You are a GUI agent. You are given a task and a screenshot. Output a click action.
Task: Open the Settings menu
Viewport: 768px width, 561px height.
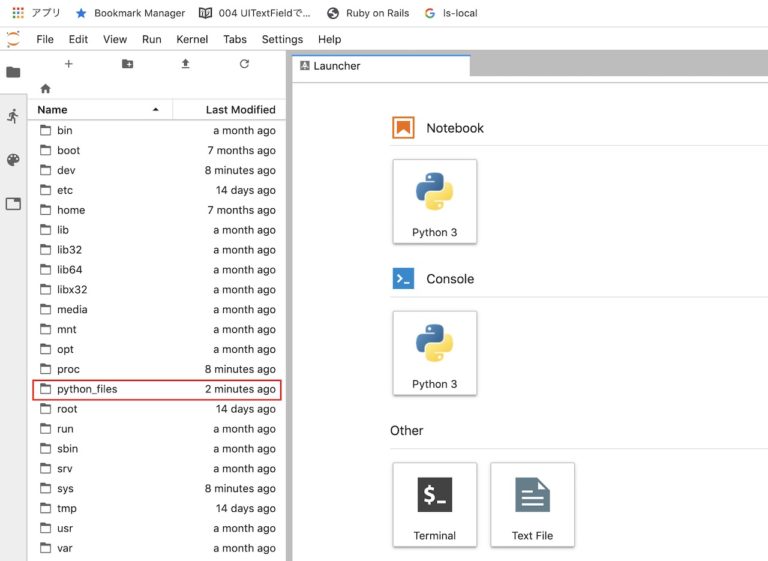[282, 39]
